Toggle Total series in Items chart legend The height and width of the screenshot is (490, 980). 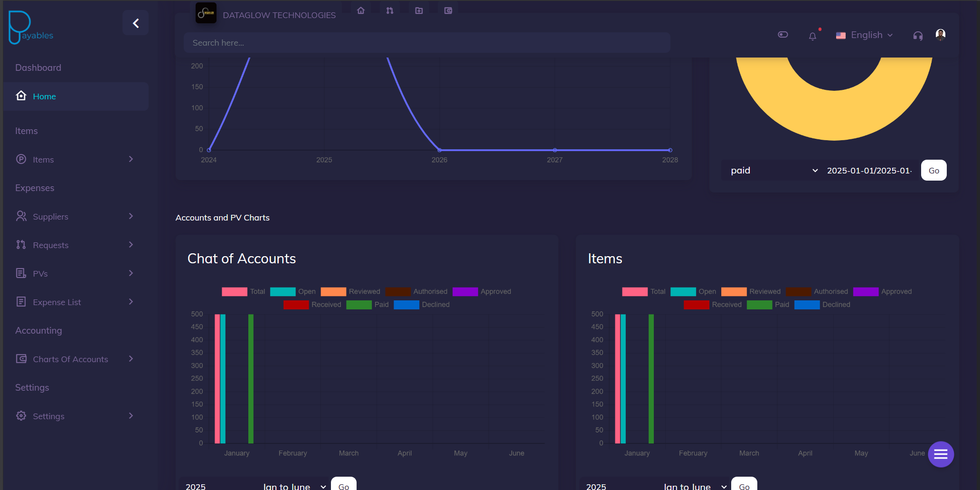click(x=643, y=292)
